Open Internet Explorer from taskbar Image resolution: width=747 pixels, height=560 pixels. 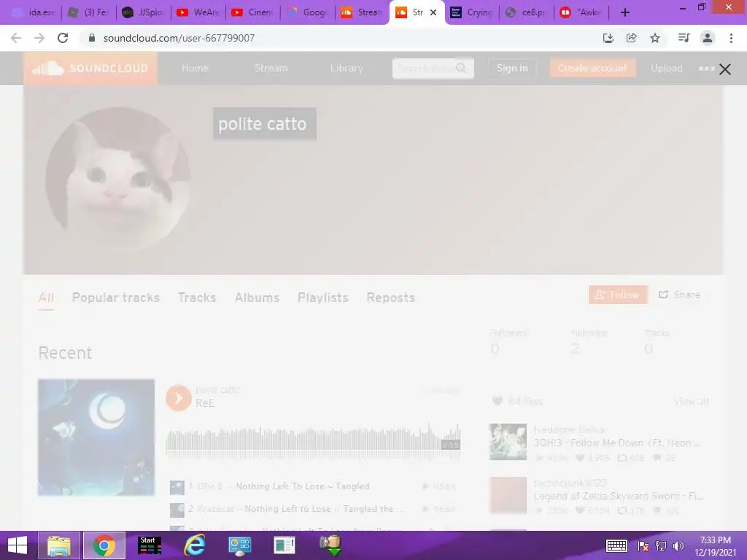tap(194, 545)
